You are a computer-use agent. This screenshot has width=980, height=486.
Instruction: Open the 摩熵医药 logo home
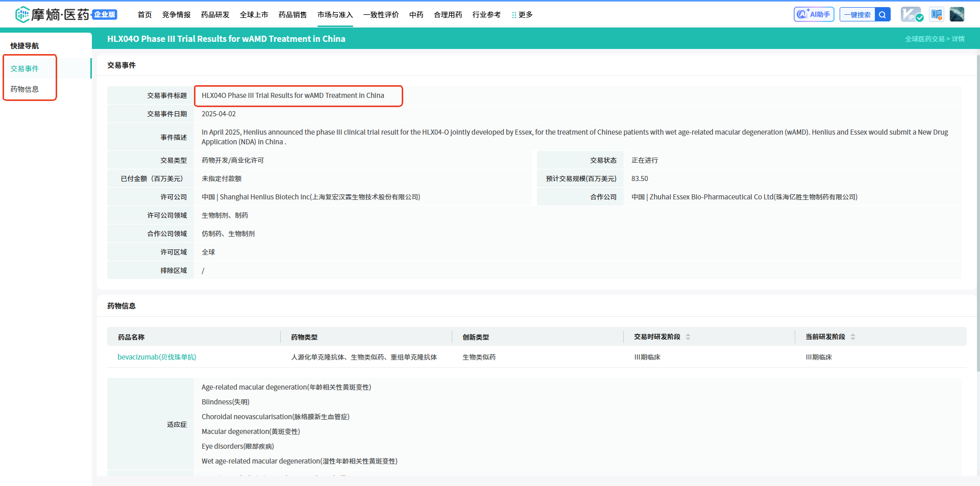[52, 15]
